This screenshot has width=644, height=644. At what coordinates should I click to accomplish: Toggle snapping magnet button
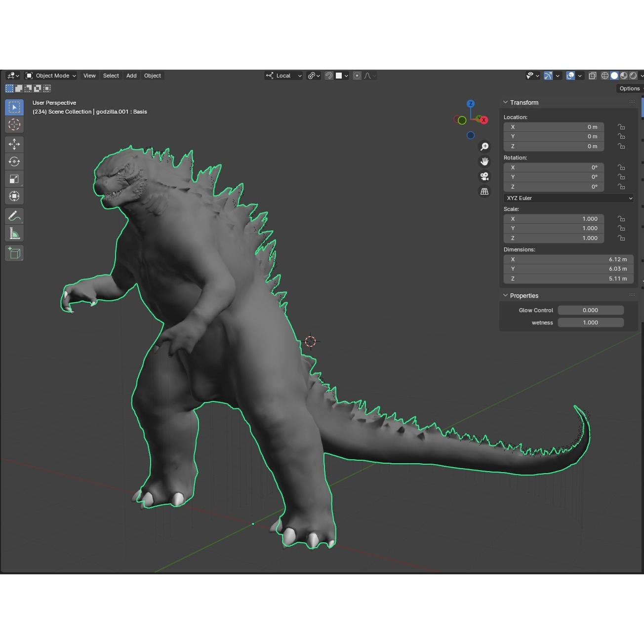point(329,76)
